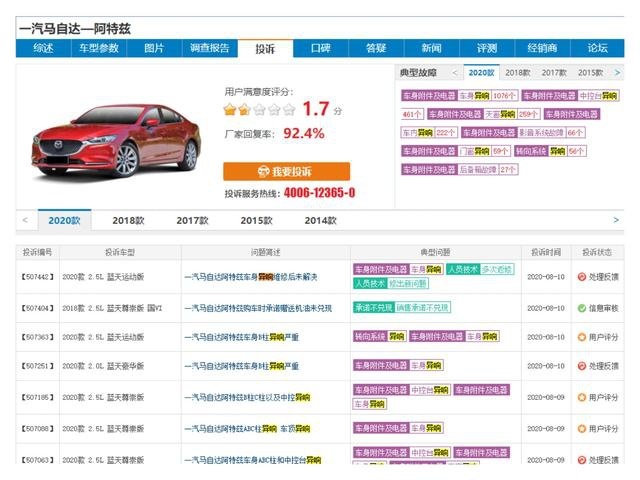
Task: Click the star rating icons
Action: (259, 109)
